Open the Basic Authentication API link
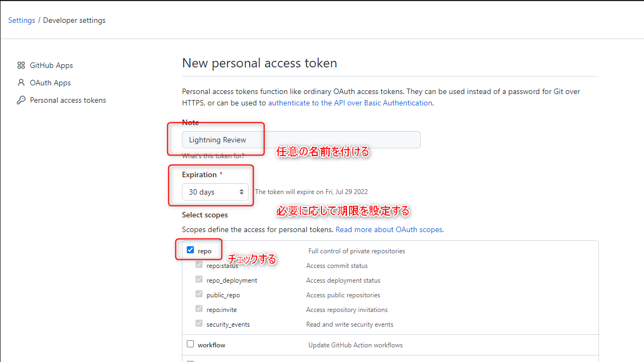This screenshot has width=644, height=362. pos(350,103)
